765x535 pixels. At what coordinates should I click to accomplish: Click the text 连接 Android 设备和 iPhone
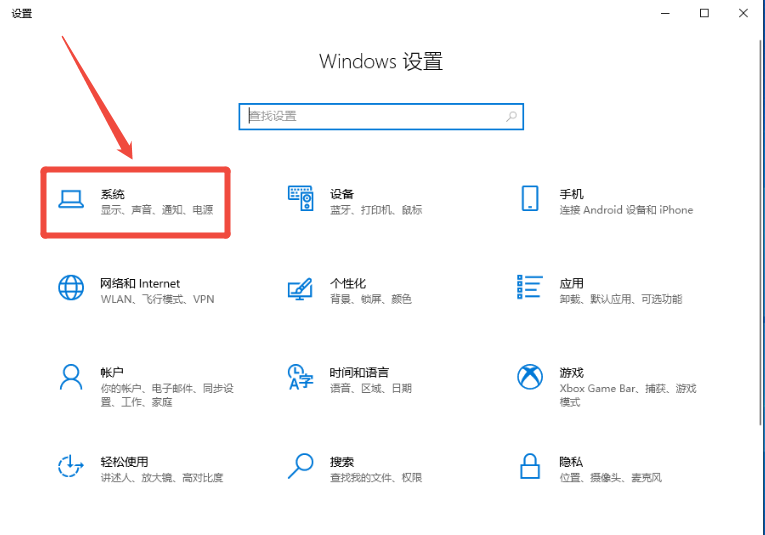(626, 210)
